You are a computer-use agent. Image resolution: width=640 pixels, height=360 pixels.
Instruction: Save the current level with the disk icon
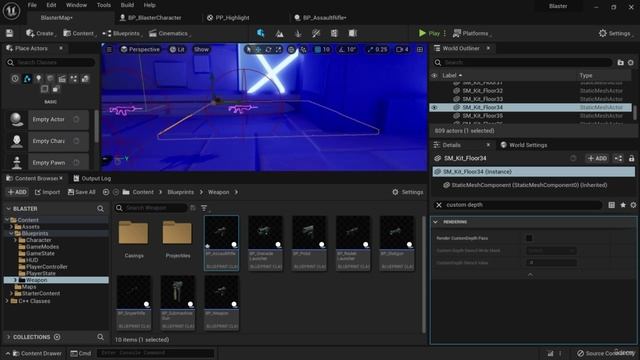click(x=9, y=33)
